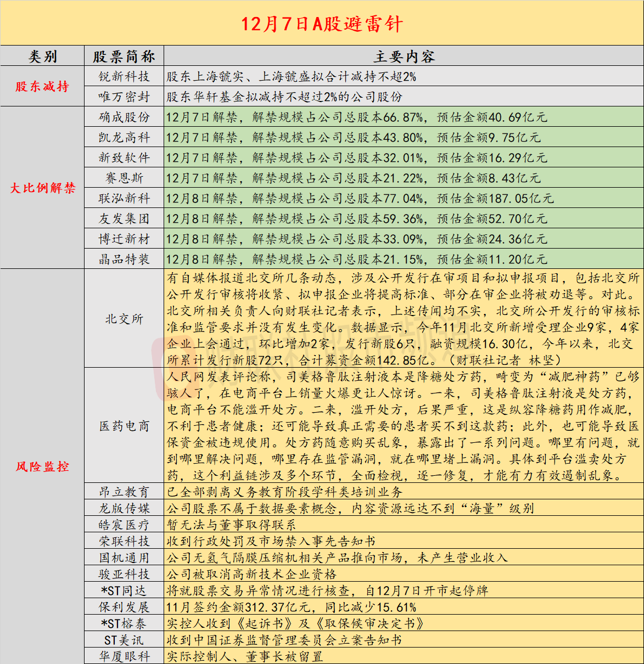Click 实控人收到《起诉书》 content cell
Screen dimensions: 644x664
click(x=404, y=623)
